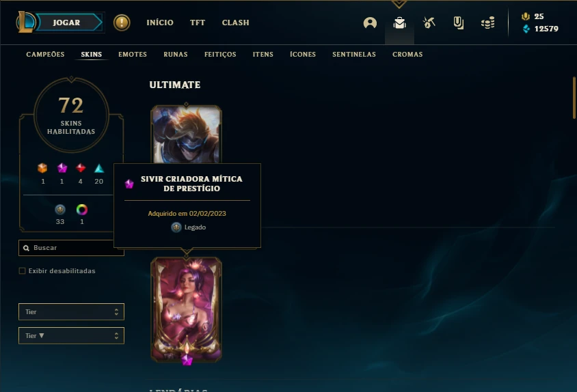This screenshot has width=577, height=392.
Task: Open the crafting hammer loot icon
Action: click(x=429, y=23)
